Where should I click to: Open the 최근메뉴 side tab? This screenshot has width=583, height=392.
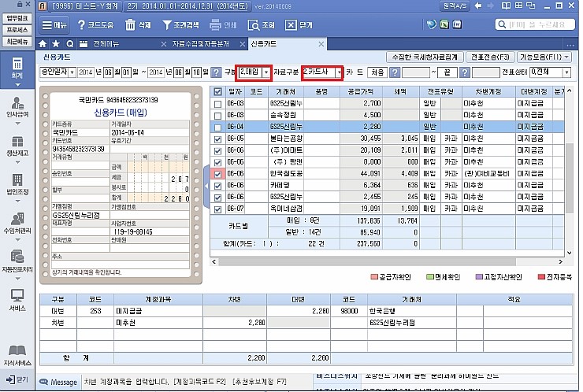17,41
